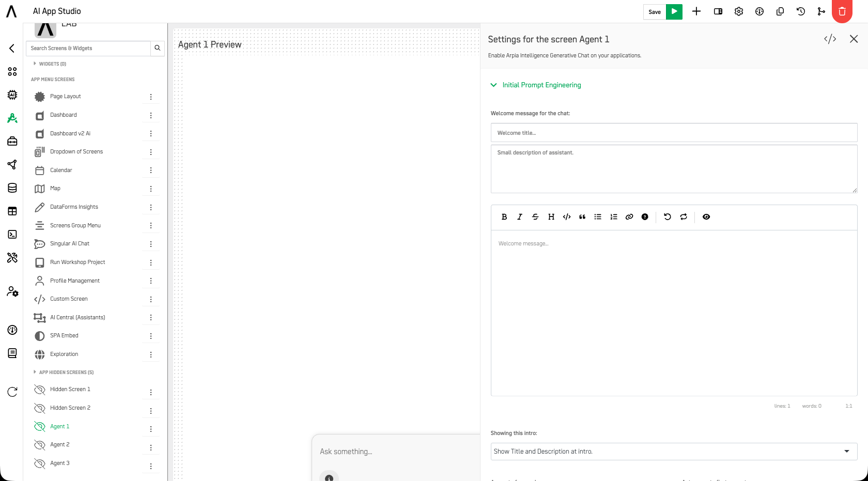Select AI Central (Assistants) screen

coord(78,318)
